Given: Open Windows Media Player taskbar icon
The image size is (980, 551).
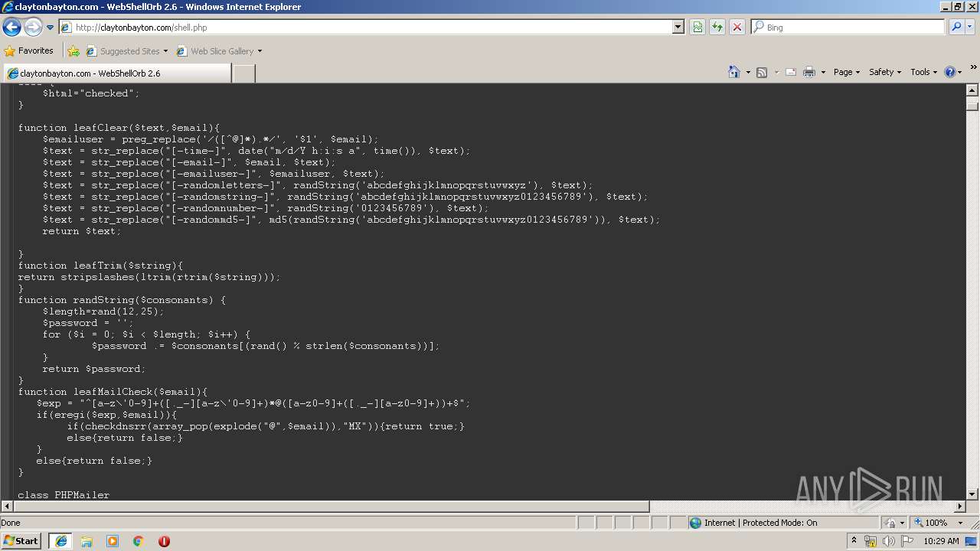Looking at the screenshot, I should tap(113, 541).
